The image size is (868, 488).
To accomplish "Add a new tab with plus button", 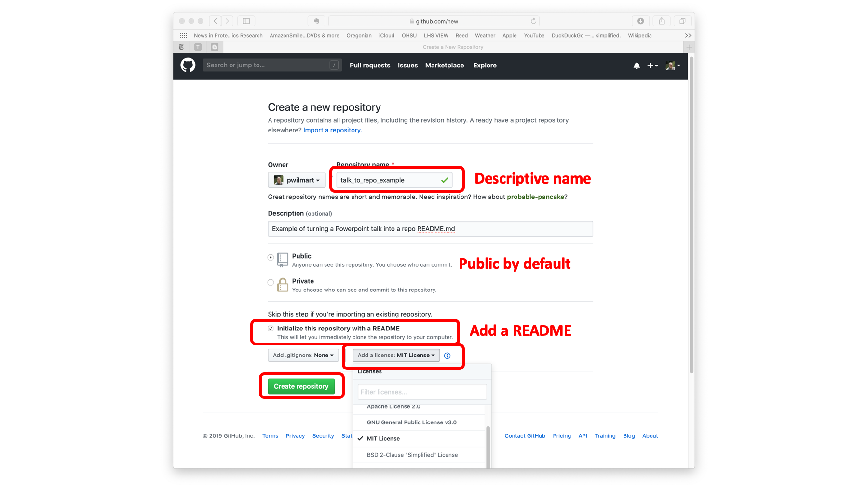I will pyautogui.click(x=689, y=47).
